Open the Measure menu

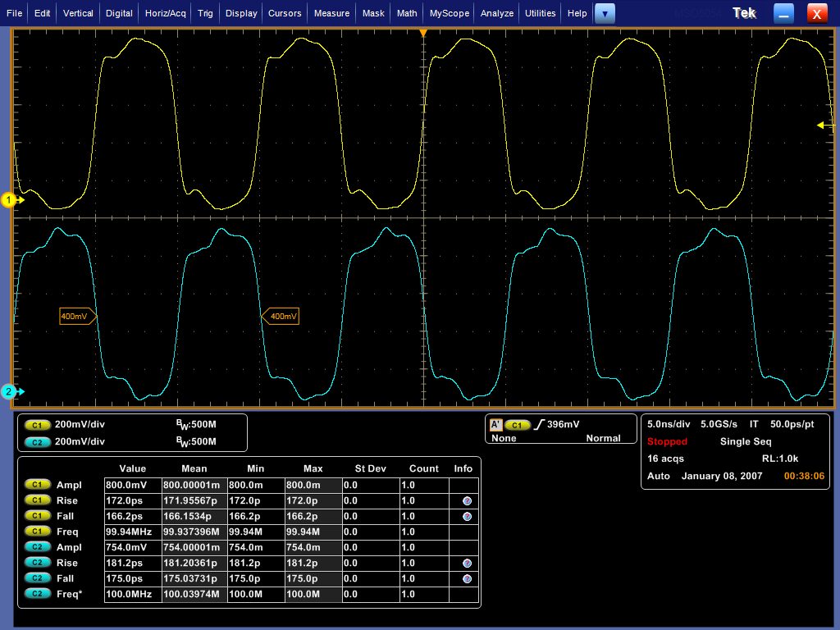pos(331,13)
